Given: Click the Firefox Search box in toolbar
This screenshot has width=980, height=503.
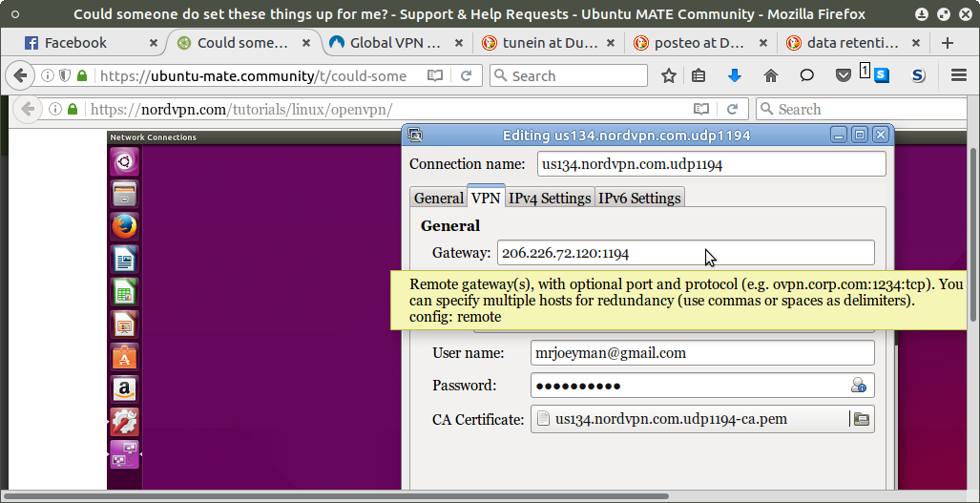Looking at the screenshot, I should pyautogui.click(x=569, y=75).
